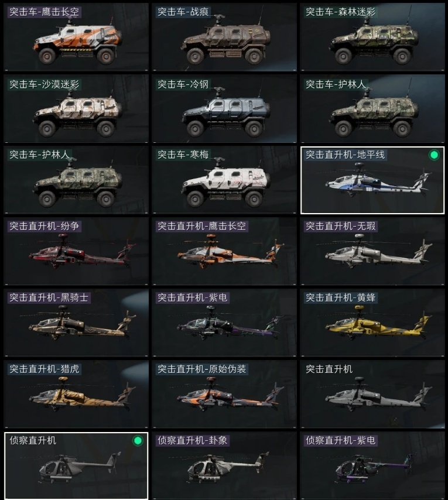Select the 突击车-沙漠迷彩 skin

coord(76,108)
